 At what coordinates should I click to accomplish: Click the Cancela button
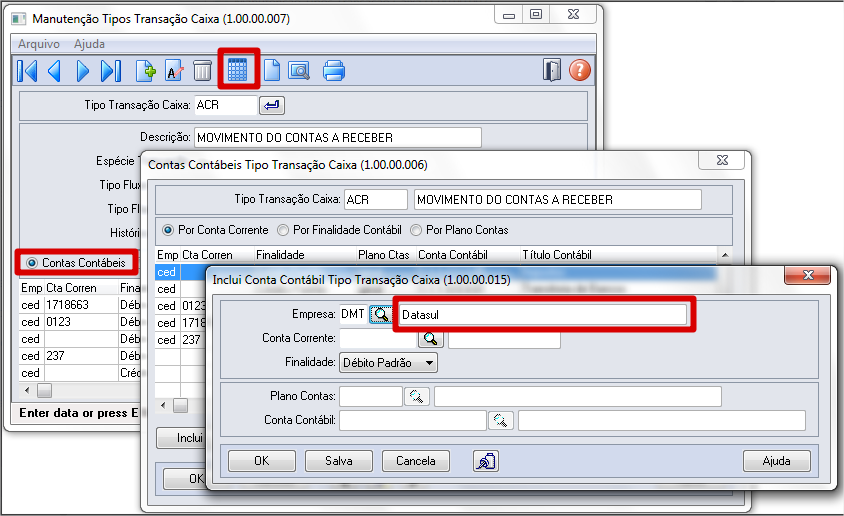(x=416, y=461)
